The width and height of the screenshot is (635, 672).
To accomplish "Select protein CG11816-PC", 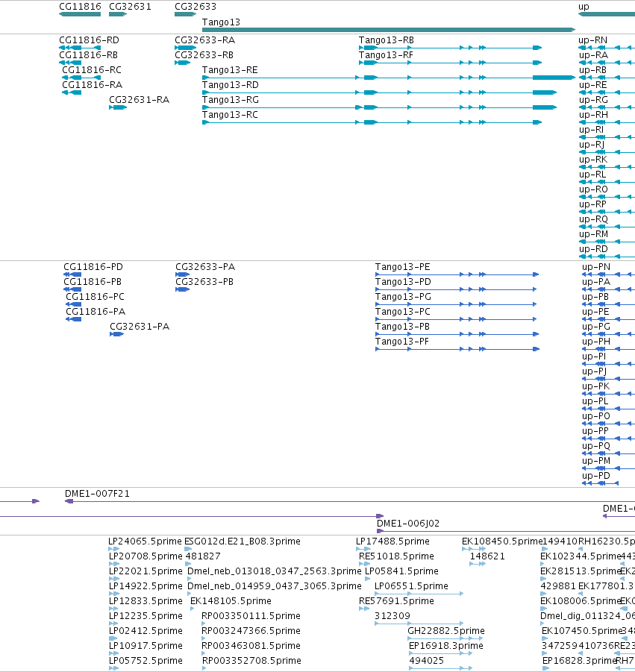I will click(x=96, y=297).
